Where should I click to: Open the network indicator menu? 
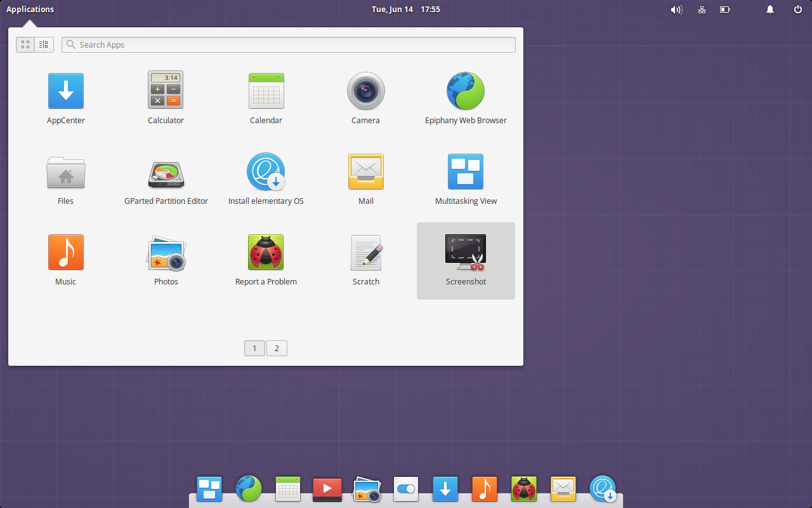(702, 10)
